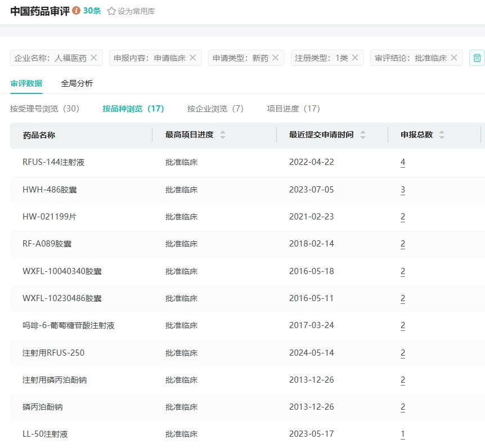The width and height of the screenshot is (485, 448).
Task: Click the trash icon to clear all filters
Action: click(x=477, y=57)
